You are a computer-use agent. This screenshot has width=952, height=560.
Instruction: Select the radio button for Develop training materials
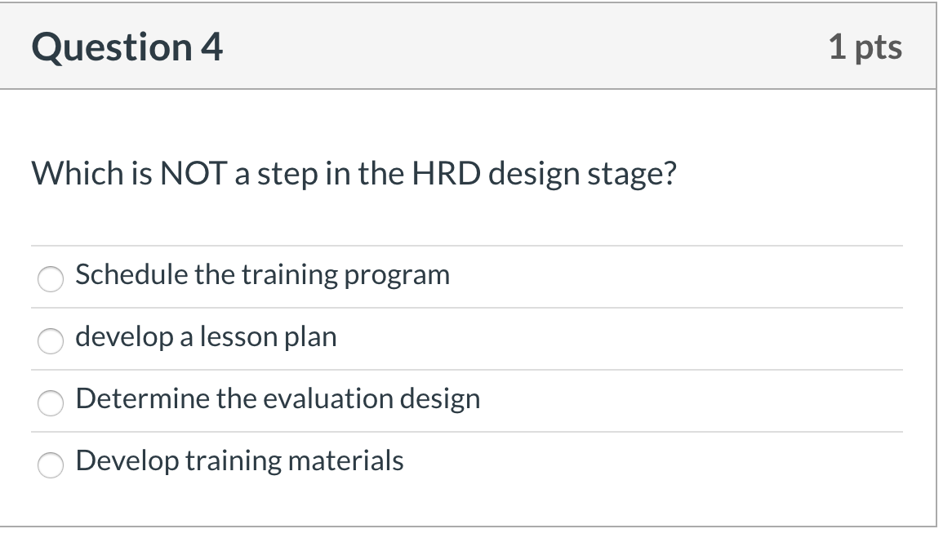[x=51, y=464]
